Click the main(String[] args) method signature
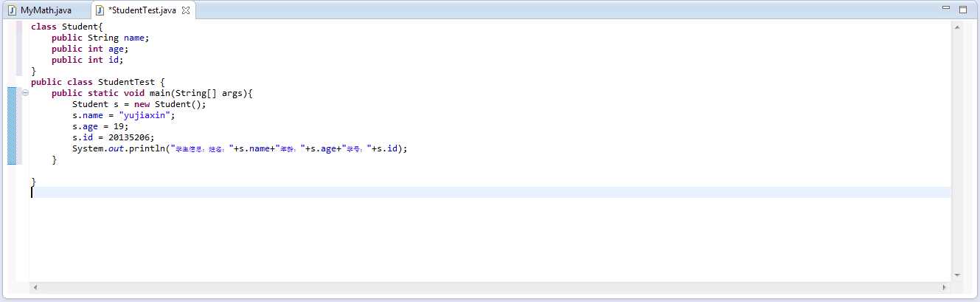 [152, 93]
